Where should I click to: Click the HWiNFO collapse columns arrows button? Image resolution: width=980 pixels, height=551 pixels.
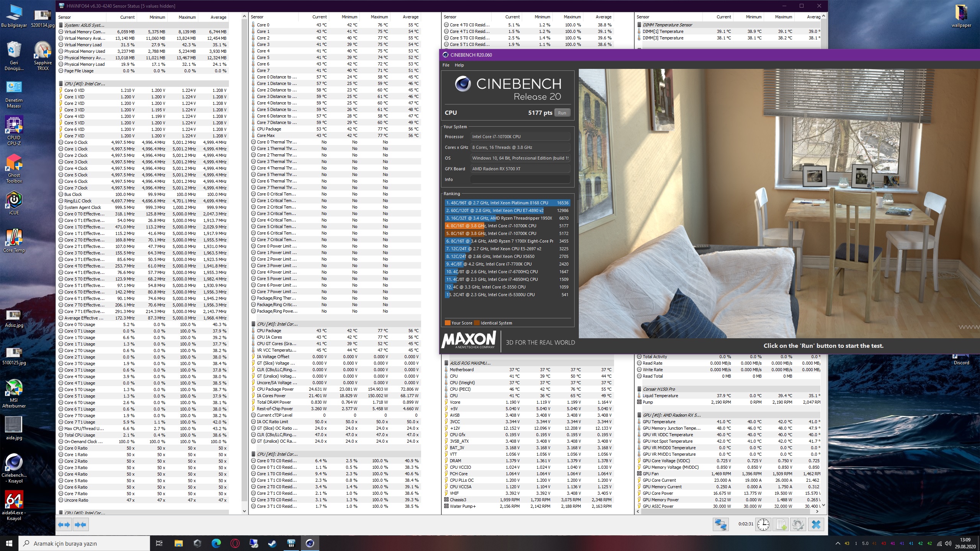(80, 525)
